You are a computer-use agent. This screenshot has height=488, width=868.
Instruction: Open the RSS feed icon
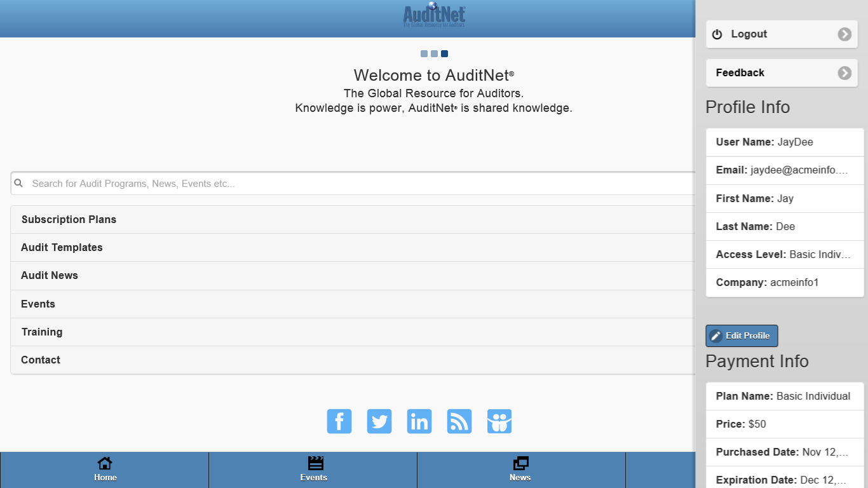tap(459, 421)
